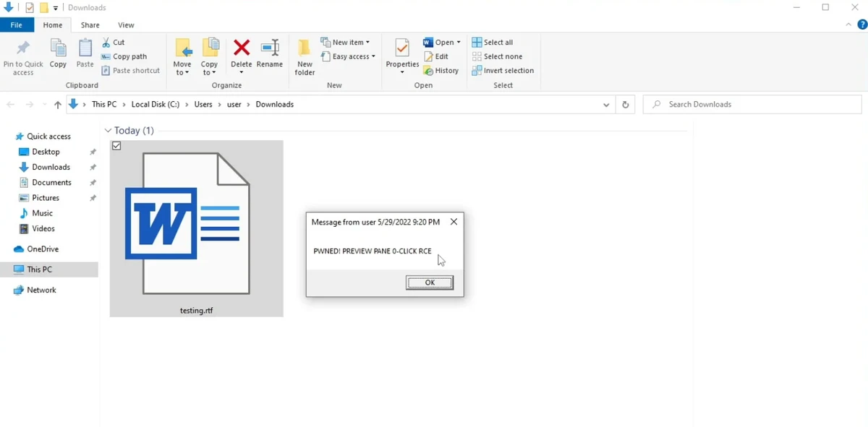
Task: Click Select all in ribbon
Action: (x=493, y=43)
